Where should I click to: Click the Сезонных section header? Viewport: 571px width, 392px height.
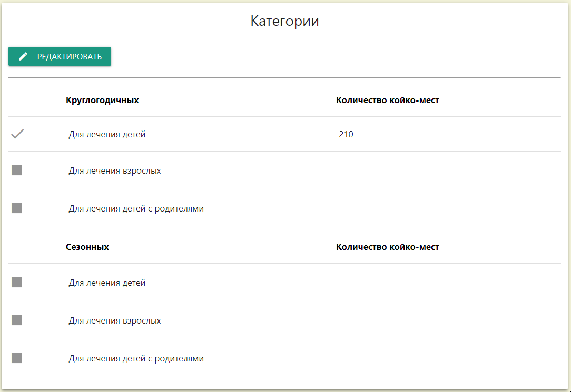click(87, 247)
